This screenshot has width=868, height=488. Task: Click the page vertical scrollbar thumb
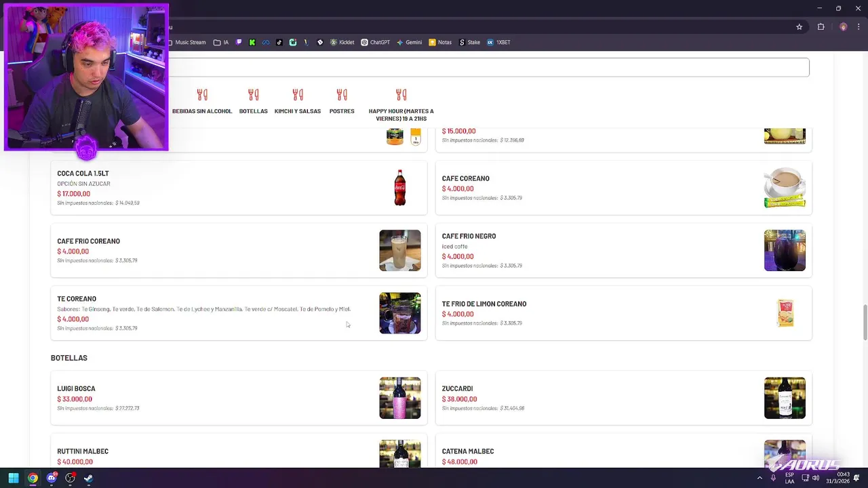click(865, 323)
